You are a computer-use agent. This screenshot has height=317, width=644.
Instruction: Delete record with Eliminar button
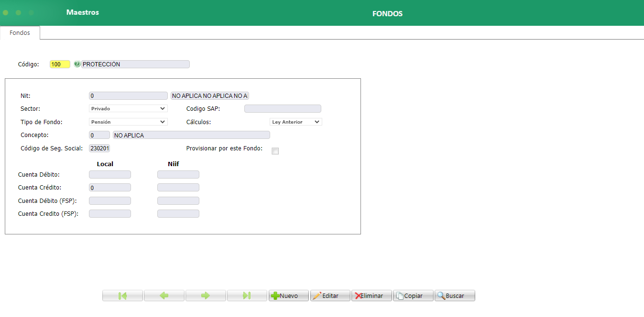(x=371, y=296)
